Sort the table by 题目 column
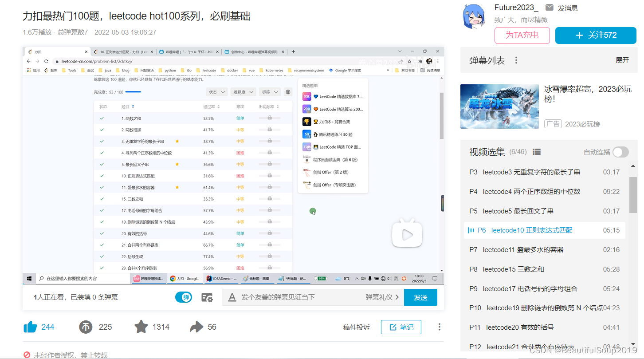Viewport: 644px width, 359px height. click(x=128, y=107)
